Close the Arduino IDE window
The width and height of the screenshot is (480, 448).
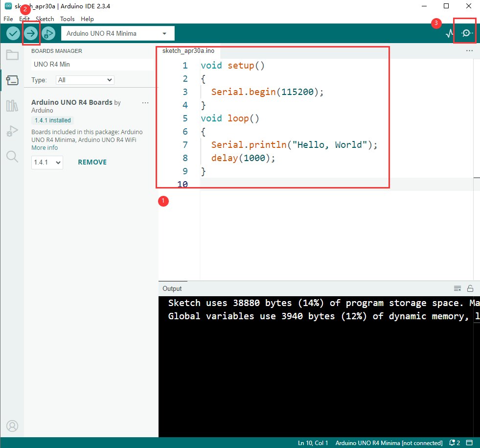[469, 6]
